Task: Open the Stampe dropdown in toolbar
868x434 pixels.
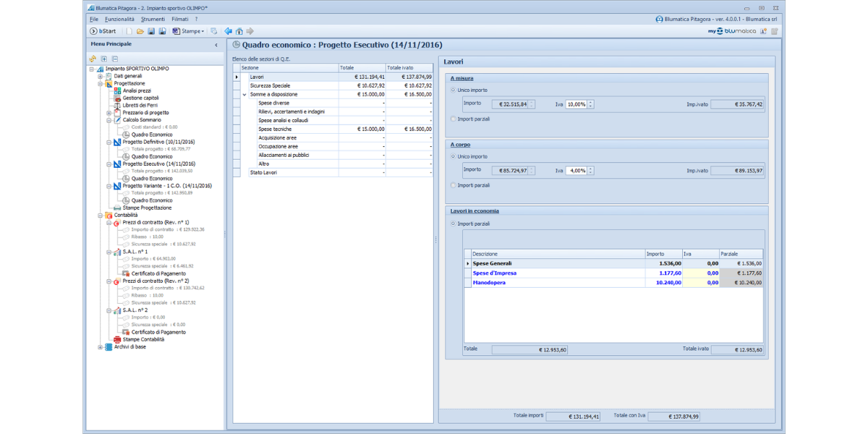Action: (x=192, y=31)
